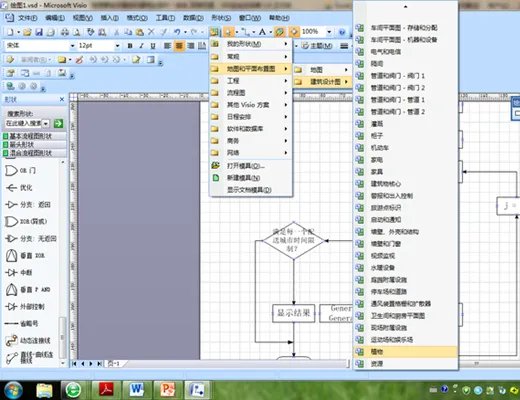Expand the 我的形状(M) submenu
Screen dimensions: 520x400
point(251,44)
